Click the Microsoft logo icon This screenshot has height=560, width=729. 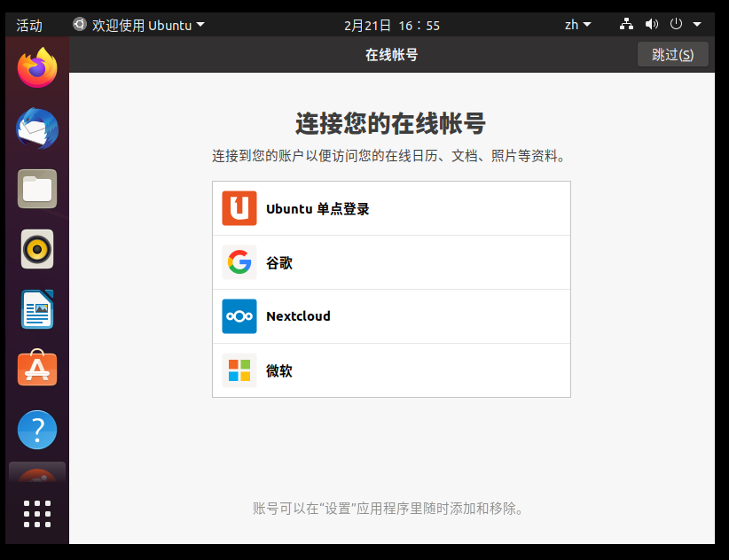239,370
